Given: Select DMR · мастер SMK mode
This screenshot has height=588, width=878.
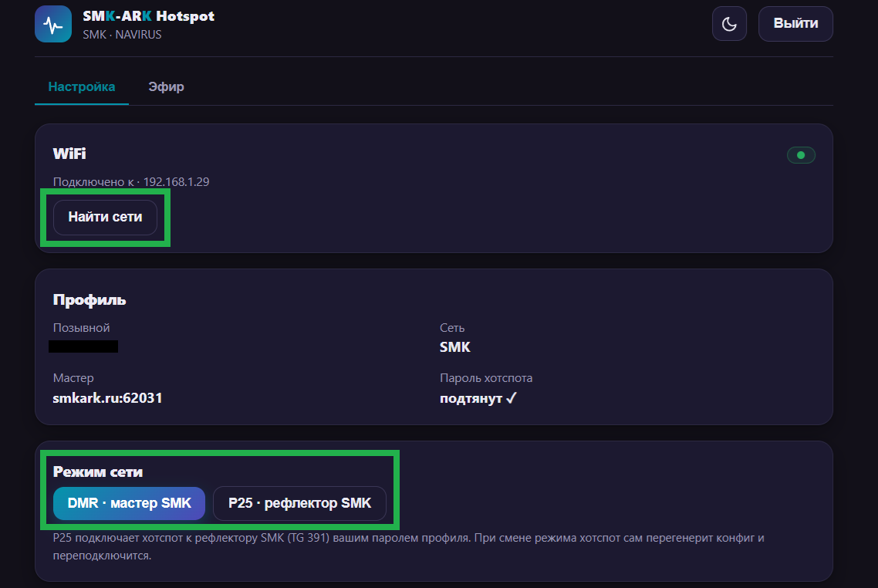Looking at the screenshot, I should pyautogui.click(x=130, y=503).
